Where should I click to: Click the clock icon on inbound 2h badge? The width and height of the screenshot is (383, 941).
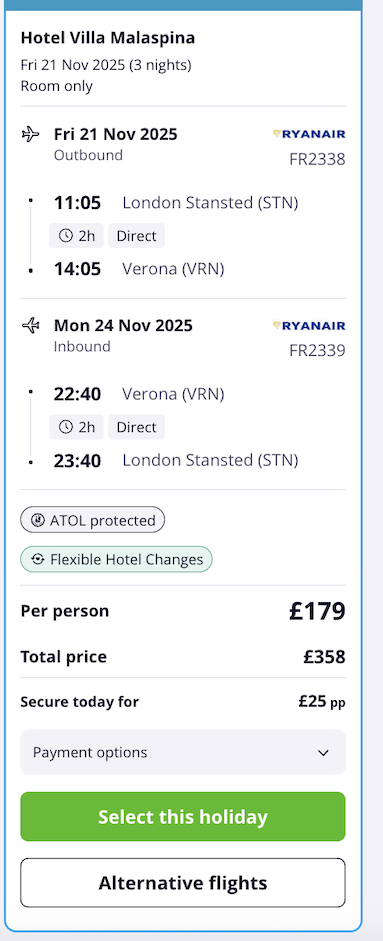click(x=65, y=427)
